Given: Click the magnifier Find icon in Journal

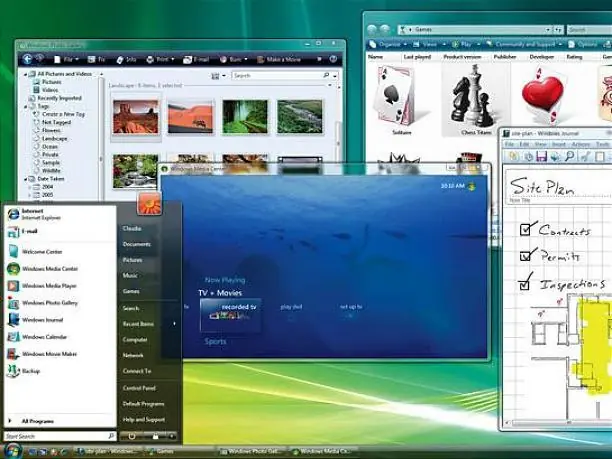Looking at the screenshot, I should [569, 156].
